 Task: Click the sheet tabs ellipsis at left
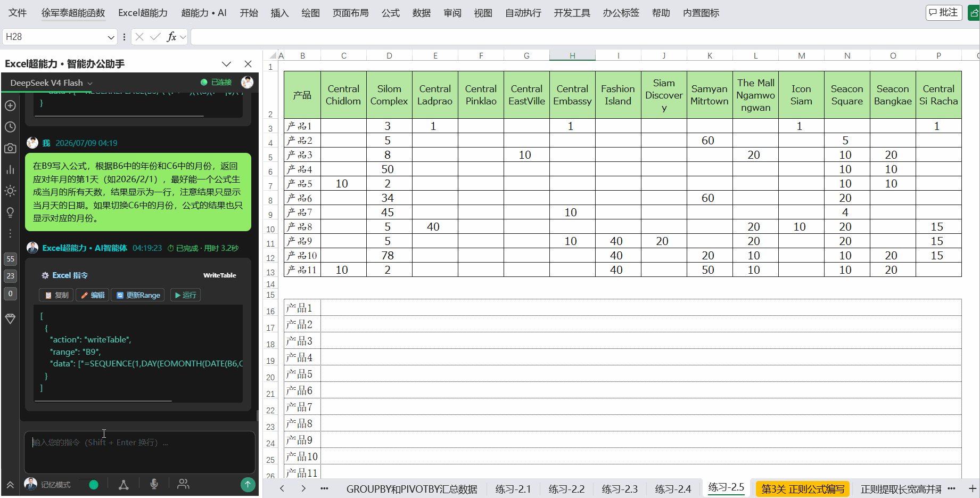click(324, 488)
